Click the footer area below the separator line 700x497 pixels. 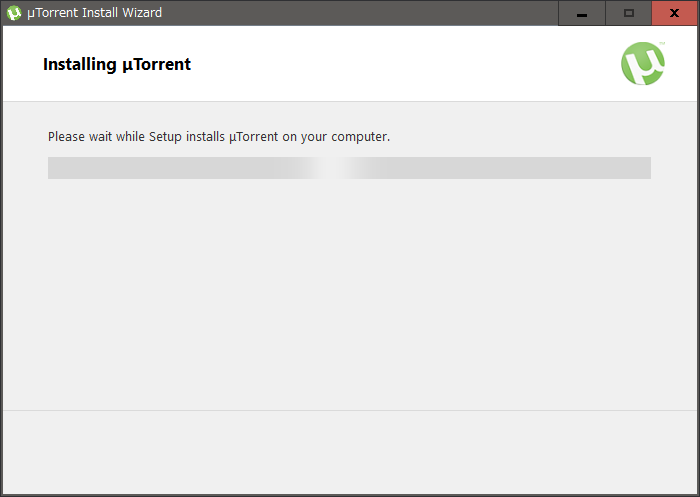pyautogui.click(x=350, y=450)
